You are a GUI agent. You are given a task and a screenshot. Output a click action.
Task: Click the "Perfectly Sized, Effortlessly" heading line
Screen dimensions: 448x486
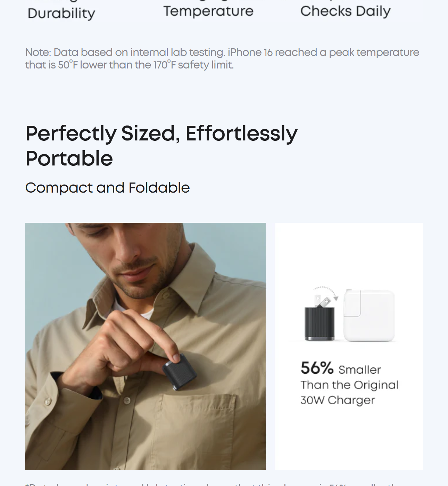pyautogui.click(x=161, y=133)
